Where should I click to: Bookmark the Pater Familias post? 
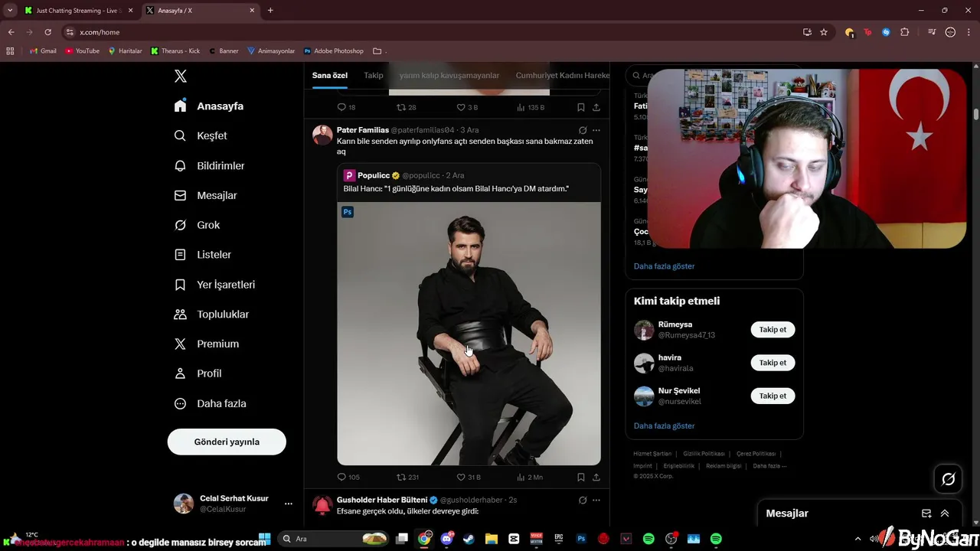click(x=581, y=477)
